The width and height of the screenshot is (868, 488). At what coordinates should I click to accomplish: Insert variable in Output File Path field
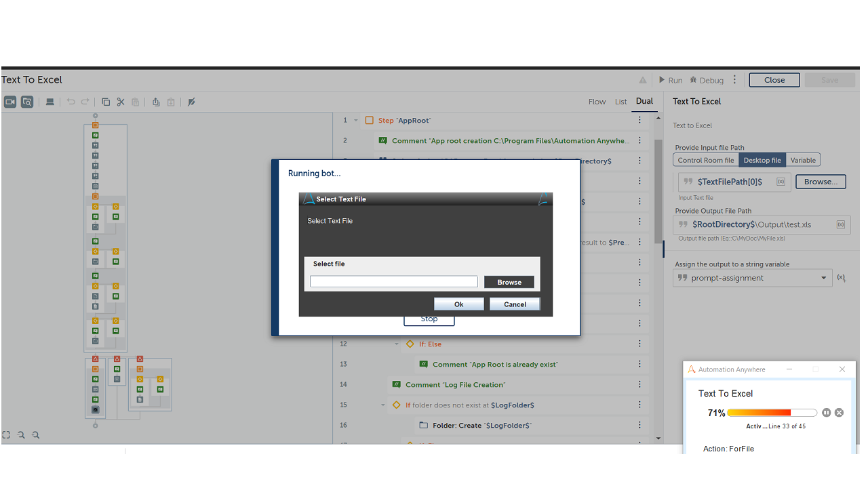pyautogui.click(x=841, y=224)
